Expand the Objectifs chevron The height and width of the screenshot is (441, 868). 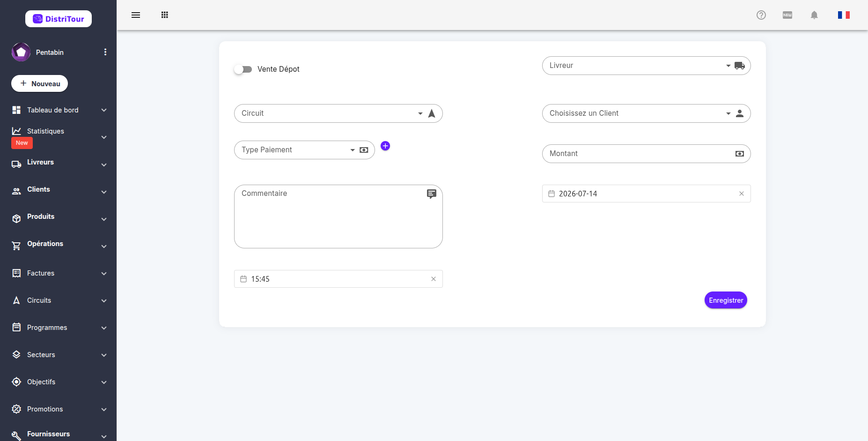coord(104,382)
